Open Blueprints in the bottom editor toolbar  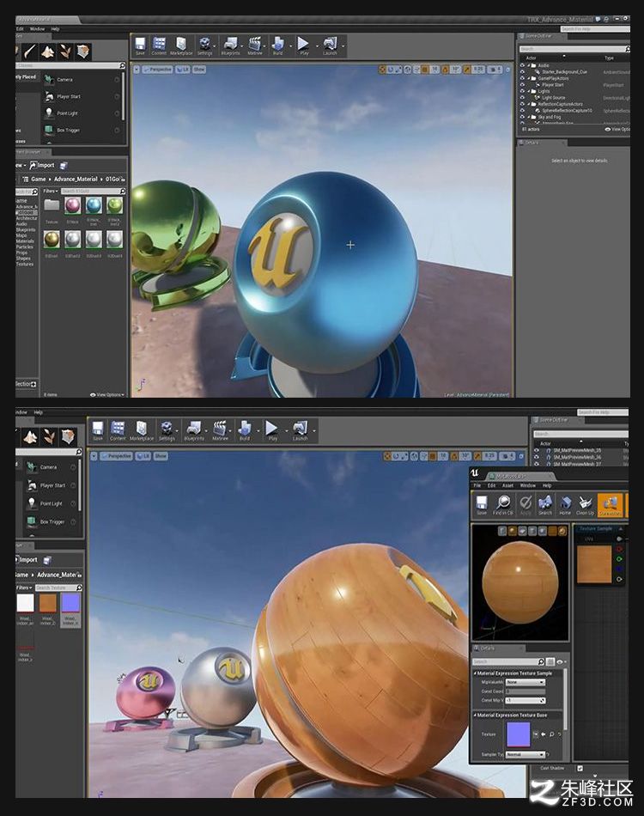click(x=193, y=431)
